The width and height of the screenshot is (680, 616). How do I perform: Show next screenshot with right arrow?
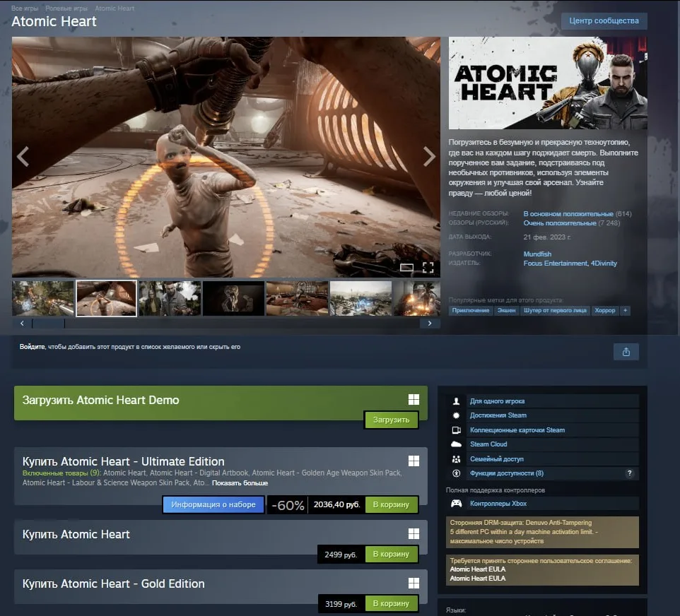[429, 156]
